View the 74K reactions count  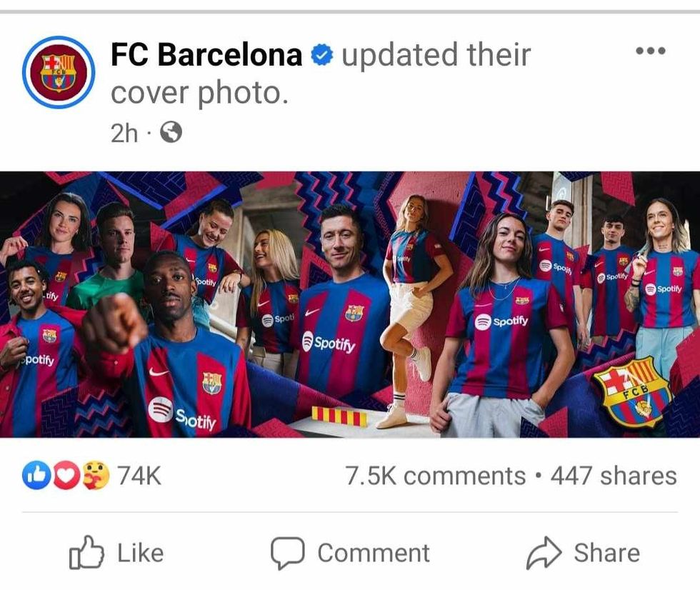click(x=140, y=476)
